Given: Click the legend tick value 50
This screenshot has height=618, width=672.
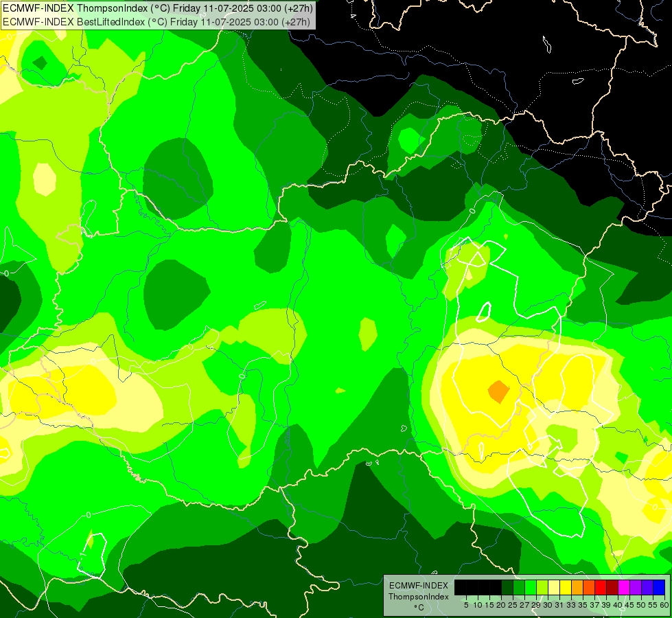Looking at the screenshot, I should 641,605.
